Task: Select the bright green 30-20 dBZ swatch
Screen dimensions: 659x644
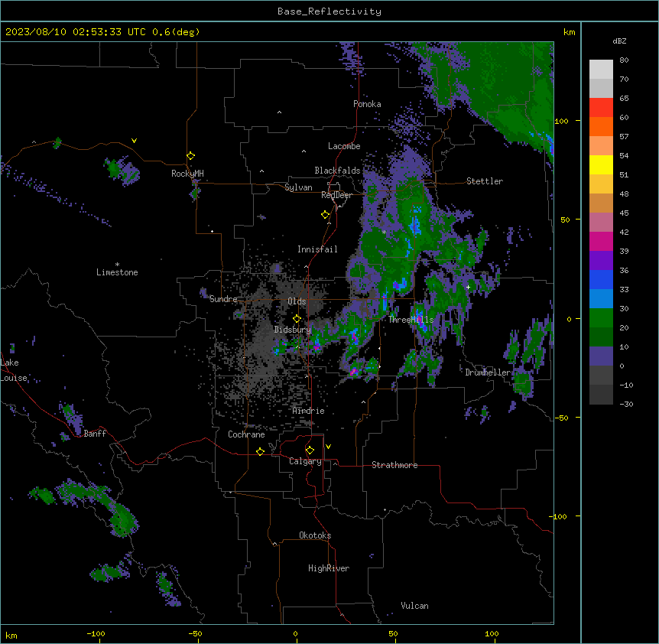Action: 601,318
